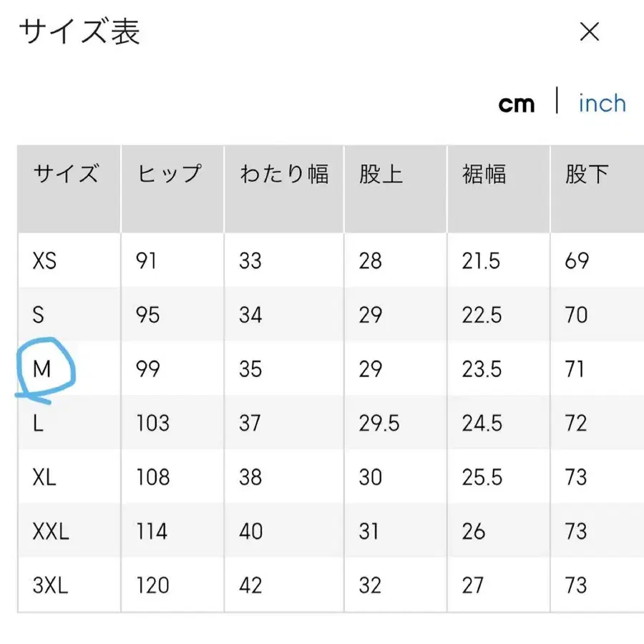This screenshot has width=644, height=644.
Task: Click the inseam value 73 for XL
Action: (575, 477)
